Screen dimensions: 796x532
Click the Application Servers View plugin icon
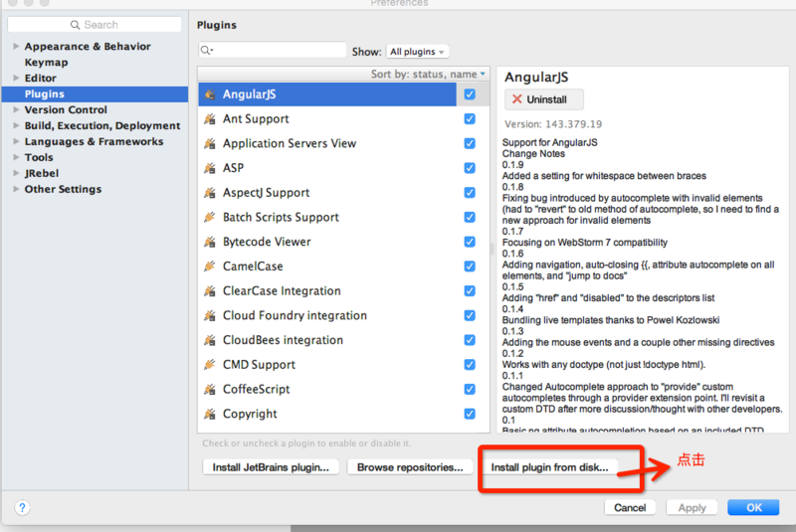(x=210, y=143)
